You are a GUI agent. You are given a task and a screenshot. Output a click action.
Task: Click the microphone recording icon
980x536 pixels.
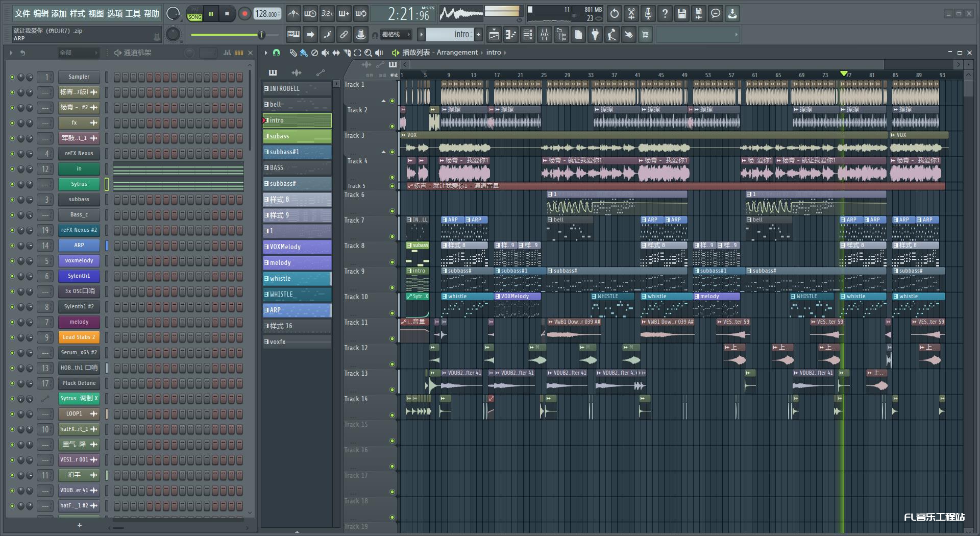point(648,14)
